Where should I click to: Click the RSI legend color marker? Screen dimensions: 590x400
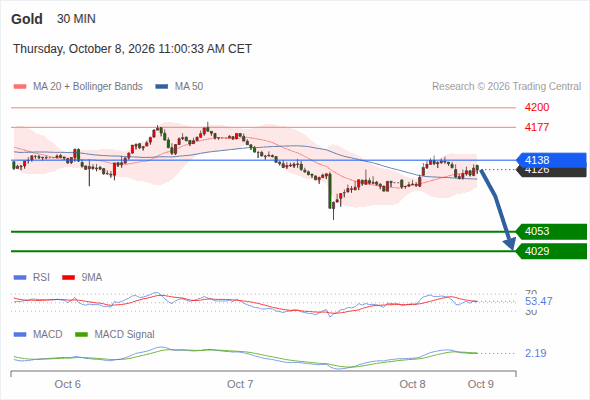pyautogui.click(x=20, y=278)
